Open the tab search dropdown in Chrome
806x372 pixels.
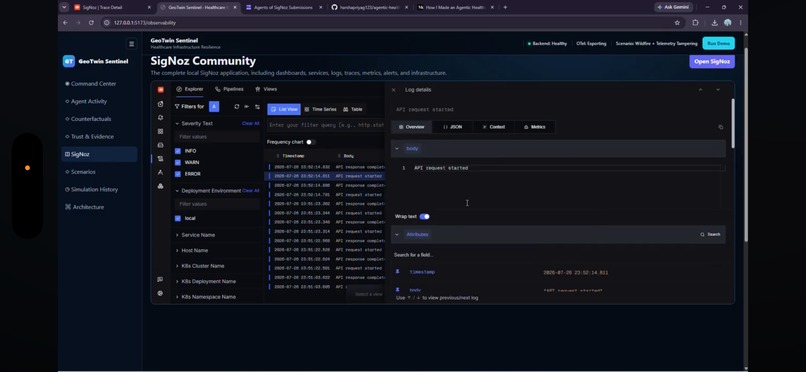pyautogui.click(x=64, y=7)
